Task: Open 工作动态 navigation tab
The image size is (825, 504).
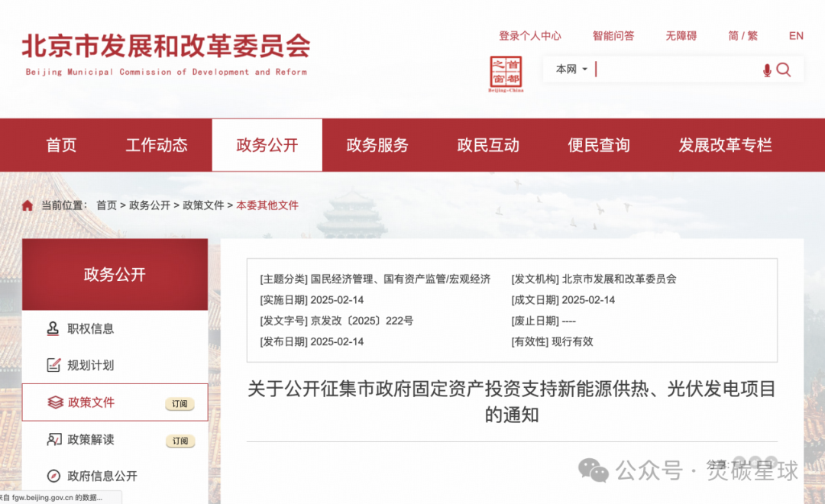Action: click(x=157, y=145)
